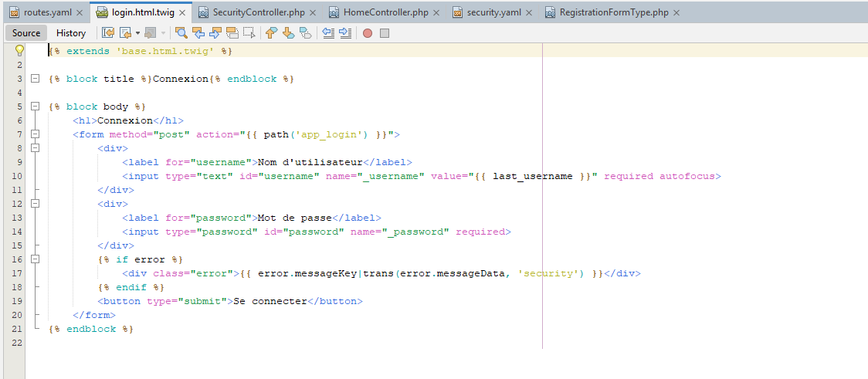Viewport: 868px width, 379px height.
Task: Click the 'security' string on line 17
Action: tap(548, 273)
